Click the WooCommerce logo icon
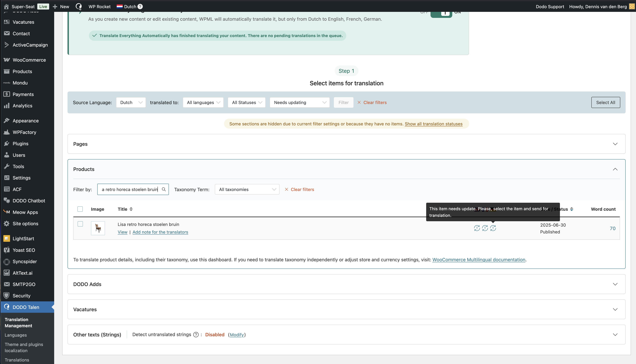Viewport: 636px width, 364px height. 7,60
